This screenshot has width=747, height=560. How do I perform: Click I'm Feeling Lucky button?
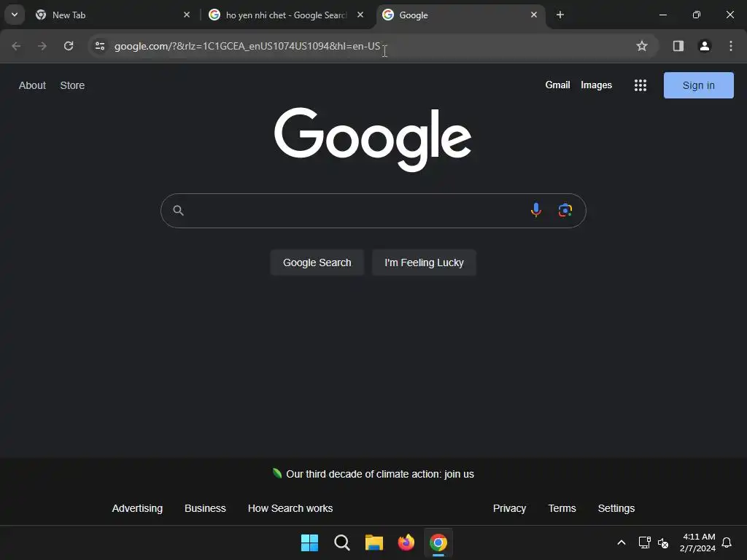tap(424, 262)
